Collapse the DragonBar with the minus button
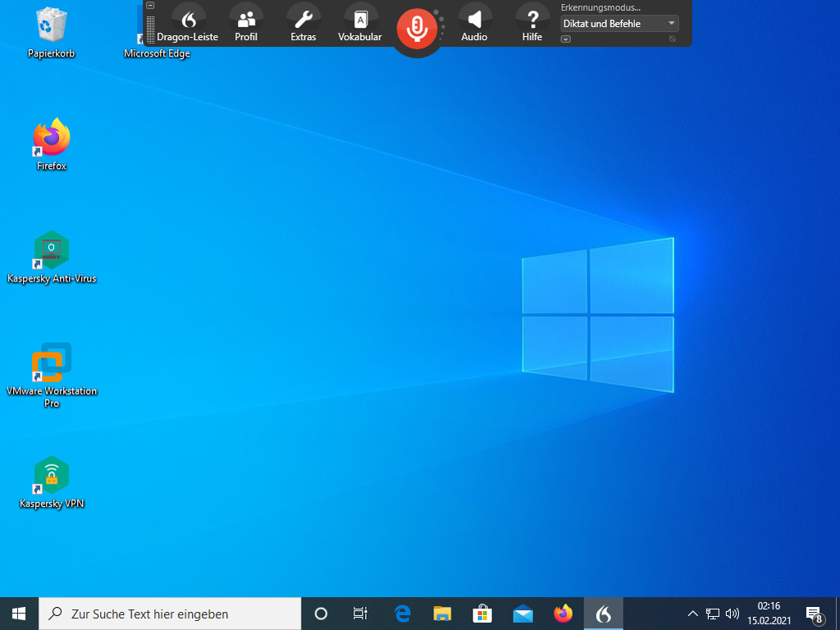The width and height of the screenshot is (840, 630). pyautogui.click(x=150, y=6)
